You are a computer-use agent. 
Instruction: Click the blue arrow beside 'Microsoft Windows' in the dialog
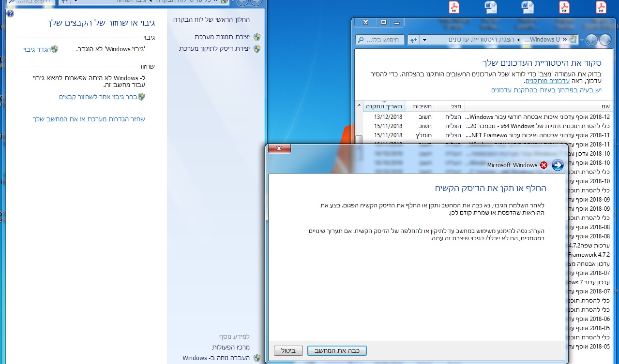[x=558, y=165]
